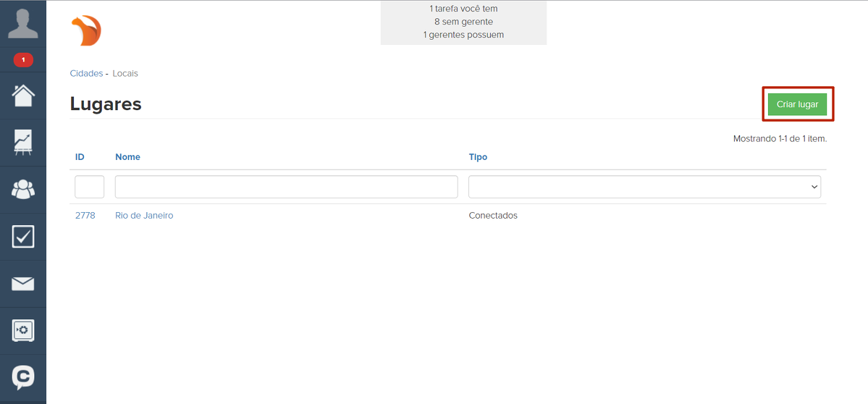Open the tasks checkmark icon
The image size is (868, 404).
coord(23,236)
